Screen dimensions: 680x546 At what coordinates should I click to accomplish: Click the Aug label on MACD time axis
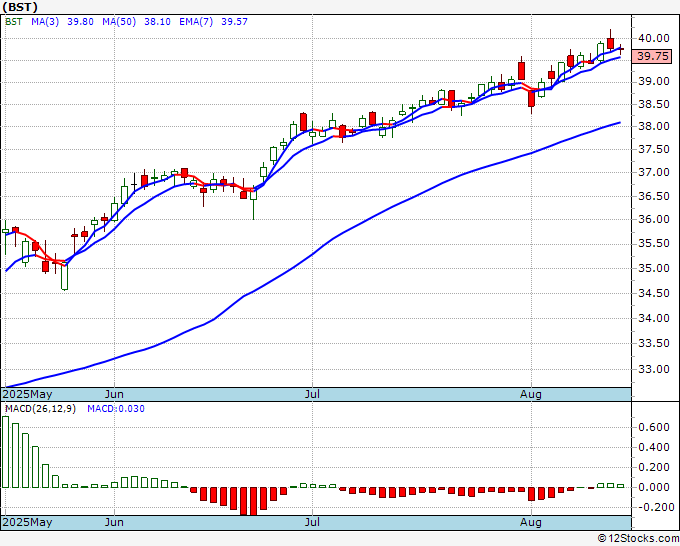click(531, 522)
